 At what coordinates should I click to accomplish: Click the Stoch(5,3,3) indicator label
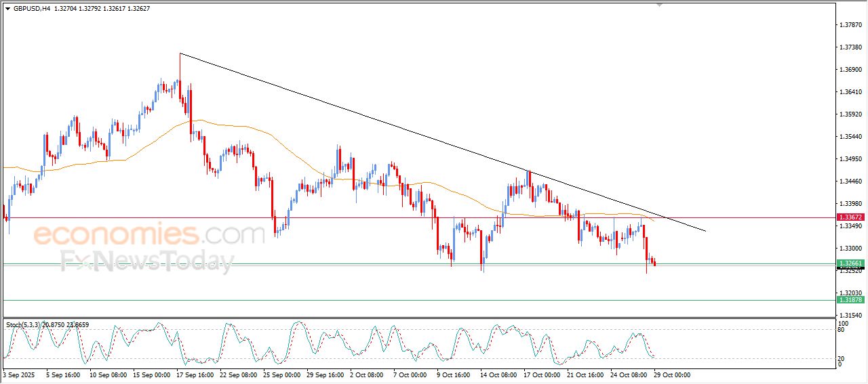pyautogui.click(x=24, y=325)
